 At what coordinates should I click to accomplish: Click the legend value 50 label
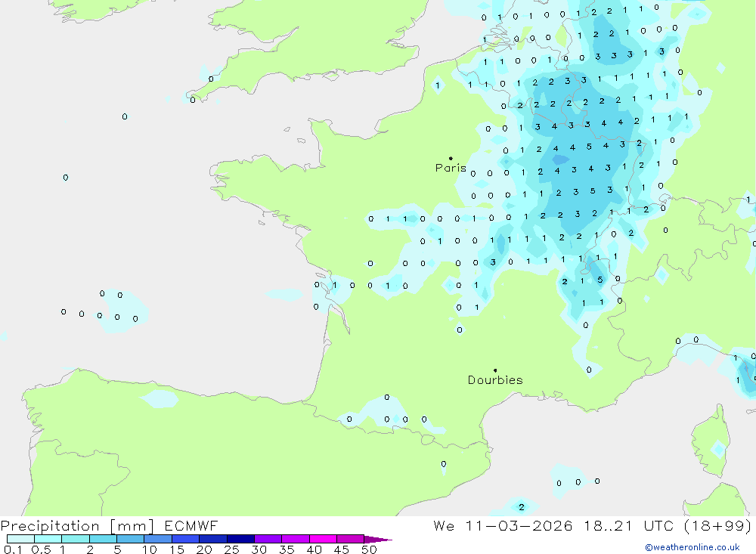click(x=369, y=549)
